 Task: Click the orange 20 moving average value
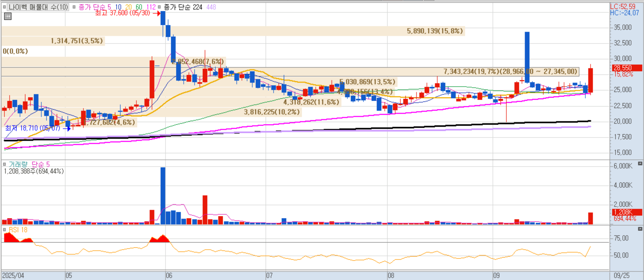pyautogui.click(x=129, y=7)
